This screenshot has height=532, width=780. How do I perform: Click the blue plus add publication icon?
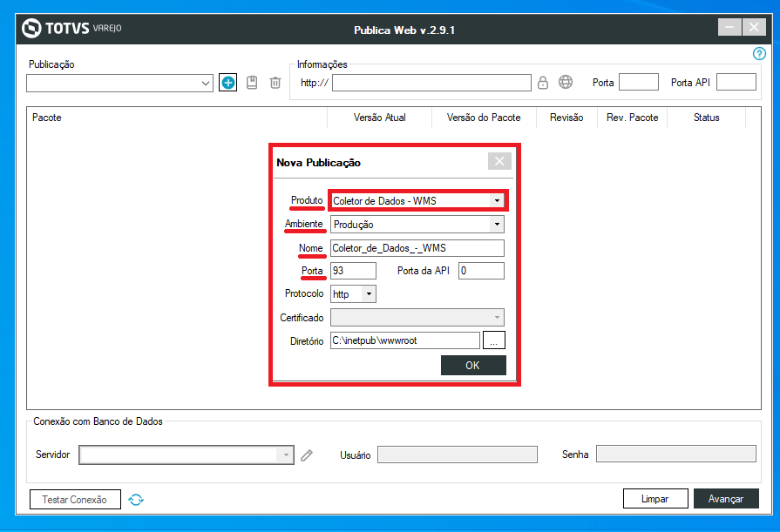pos(227,83)
